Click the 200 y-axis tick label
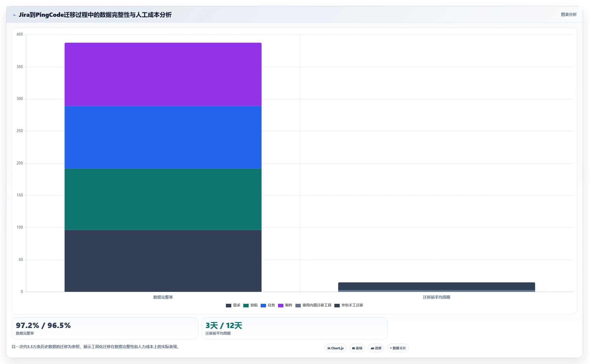The width and height of the screenshot is (589, 364). point(20,163)
